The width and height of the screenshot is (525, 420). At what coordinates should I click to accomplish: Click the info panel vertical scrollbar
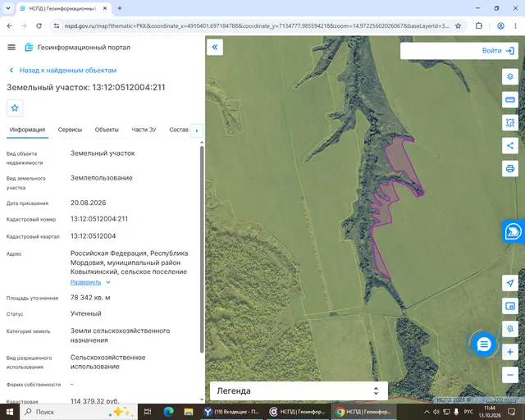click(202, 249)
